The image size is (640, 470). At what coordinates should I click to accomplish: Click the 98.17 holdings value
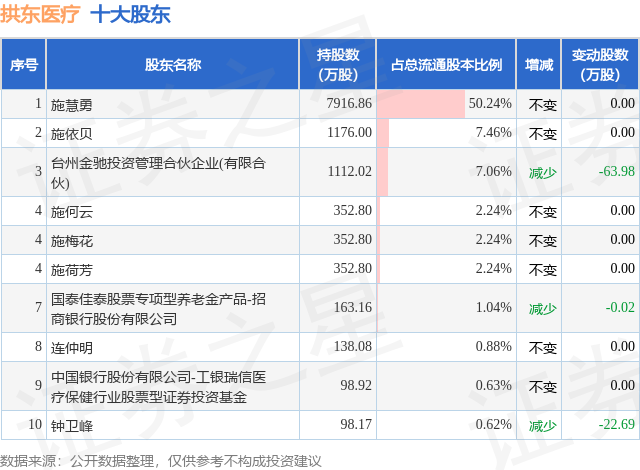pyautogui.click(x=356, y=424)
